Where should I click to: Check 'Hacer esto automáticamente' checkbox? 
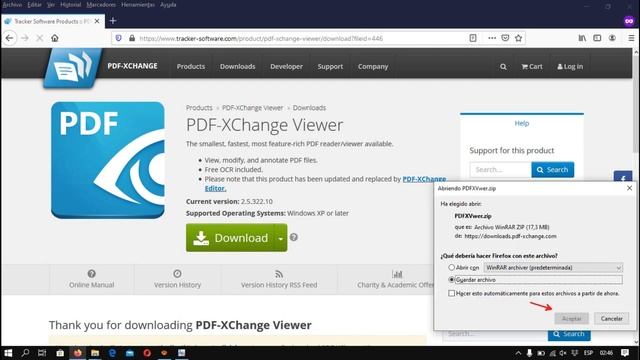coord(451,293)
